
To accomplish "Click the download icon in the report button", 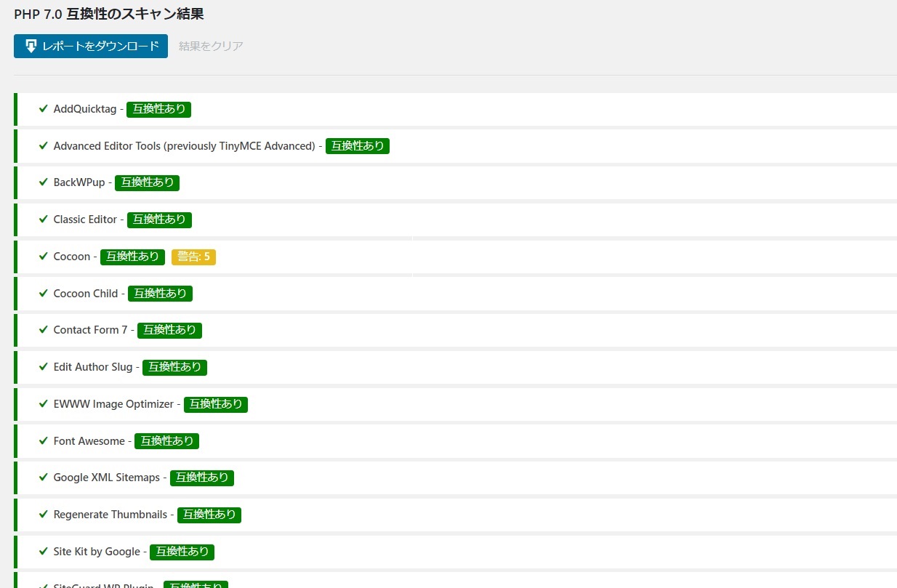I will (31, 46).
